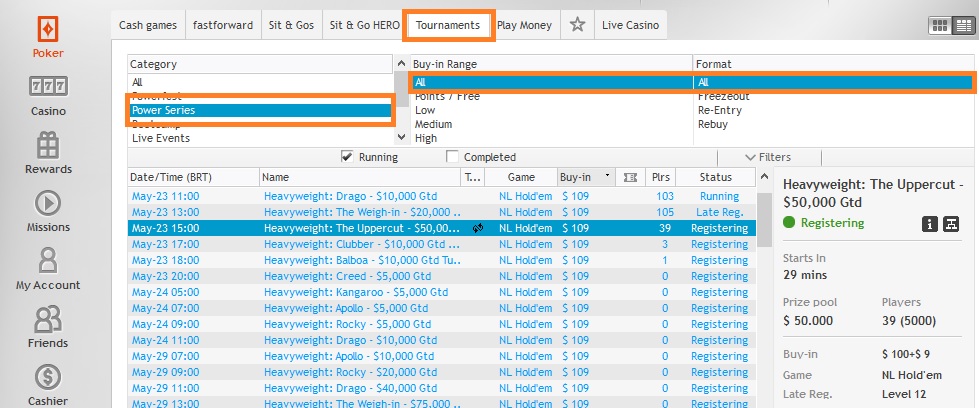Click tournament list scrollbar up arrow

click(764, 177)
